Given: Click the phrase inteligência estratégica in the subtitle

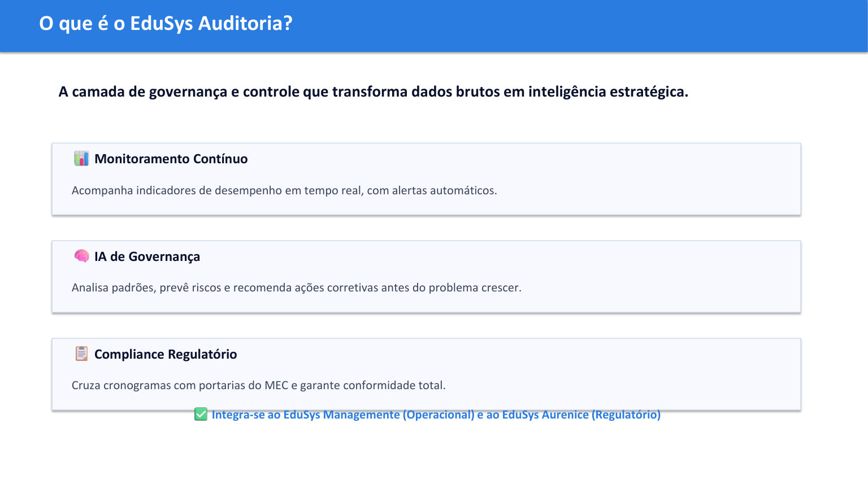Looking at the screenshot, I should coord(608,91).
